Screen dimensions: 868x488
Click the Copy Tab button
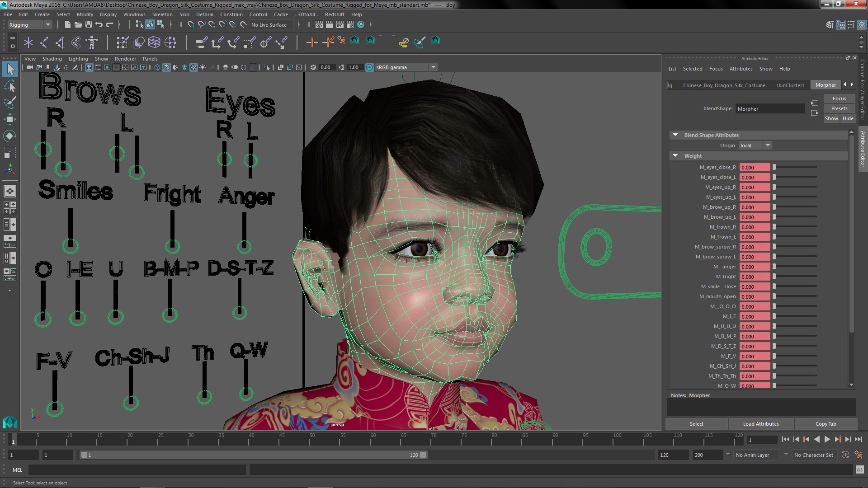(826, 424)
